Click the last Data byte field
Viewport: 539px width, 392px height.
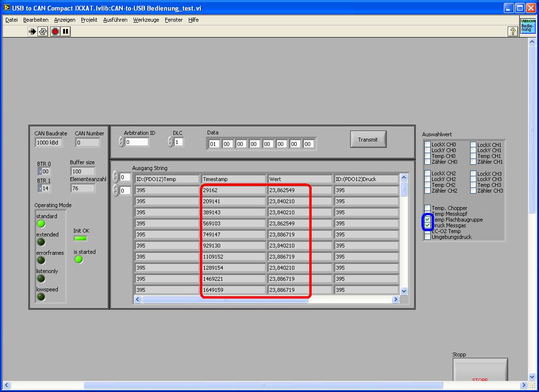pyautogui.click(x=308, y=144)
